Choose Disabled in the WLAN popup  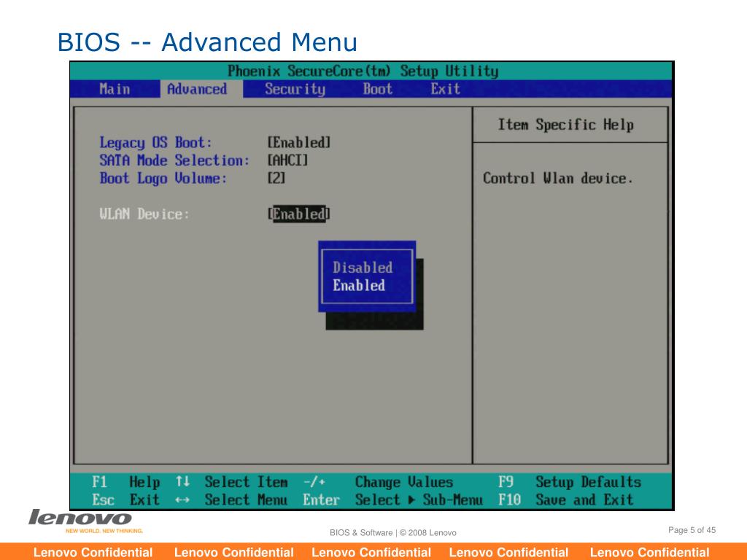(363, 268)
